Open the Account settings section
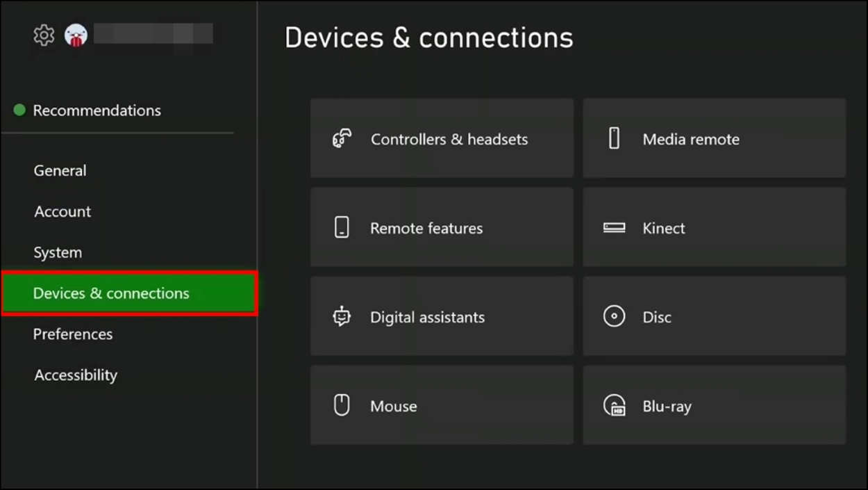The image size is (868, 490). (x=62, y=211)
